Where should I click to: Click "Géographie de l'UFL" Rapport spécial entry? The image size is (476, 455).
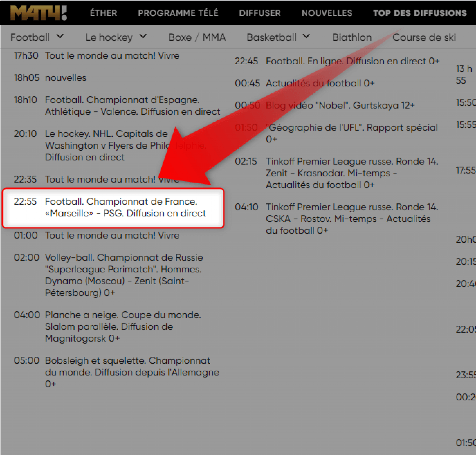pos(336,133)
